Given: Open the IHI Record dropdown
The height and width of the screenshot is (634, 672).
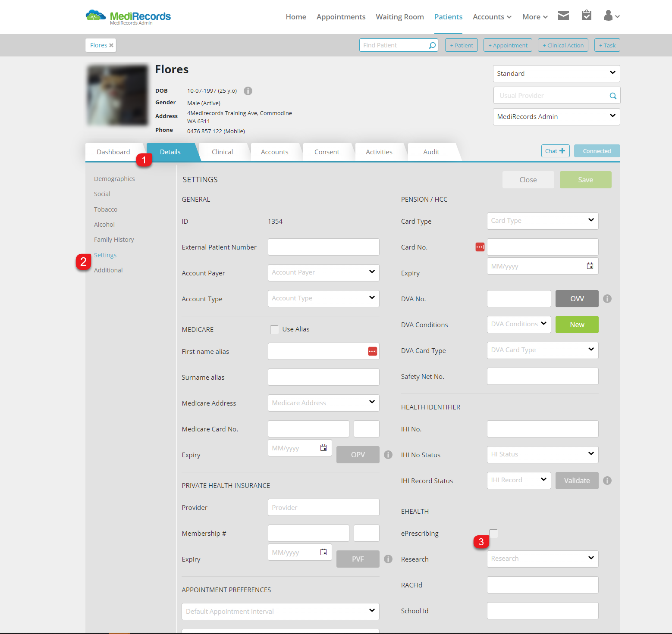Looking at the screenshot, I should pos(519,481).
